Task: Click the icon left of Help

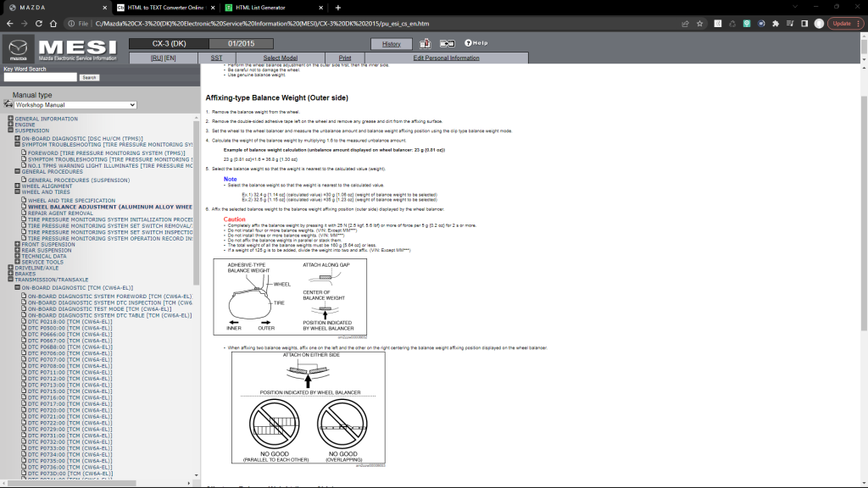Action: coord(448,43)
